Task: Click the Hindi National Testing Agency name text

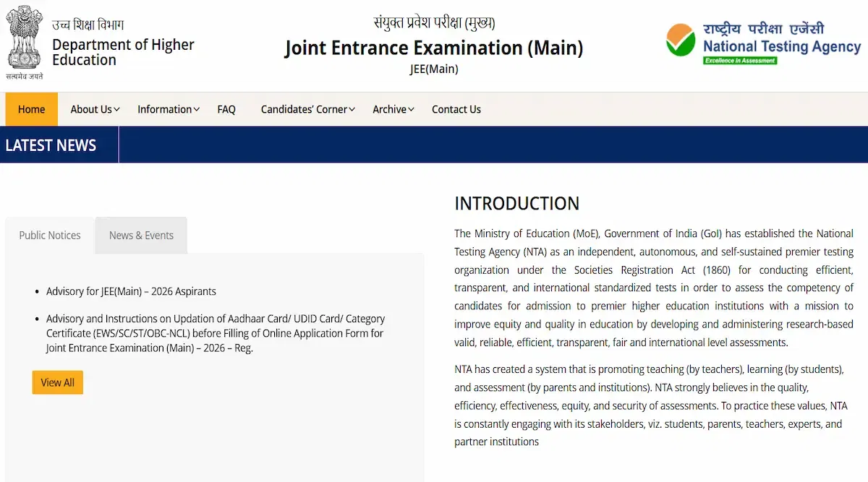Action: [763, 29]
